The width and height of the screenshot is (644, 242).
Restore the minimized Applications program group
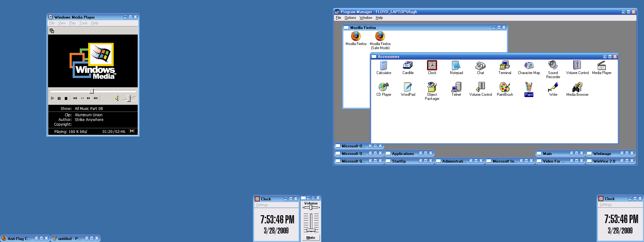[x=420, y=153]
